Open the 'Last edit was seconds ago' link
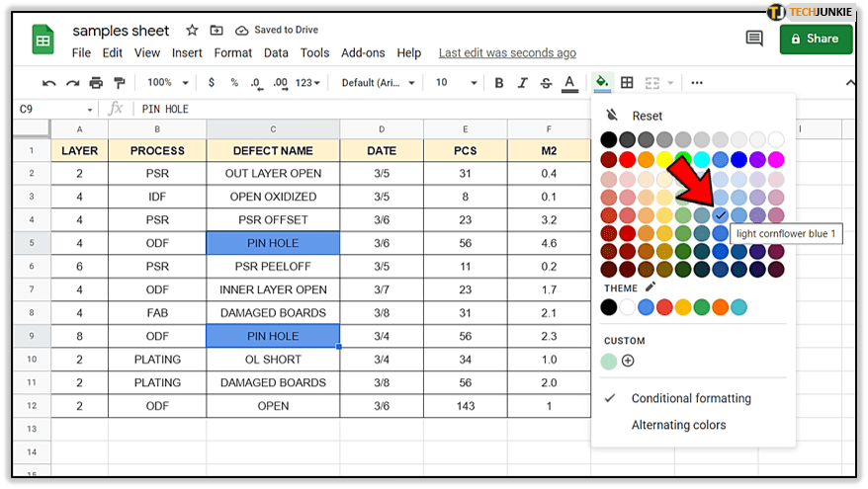The image size is (868, 489). [507, 53]
